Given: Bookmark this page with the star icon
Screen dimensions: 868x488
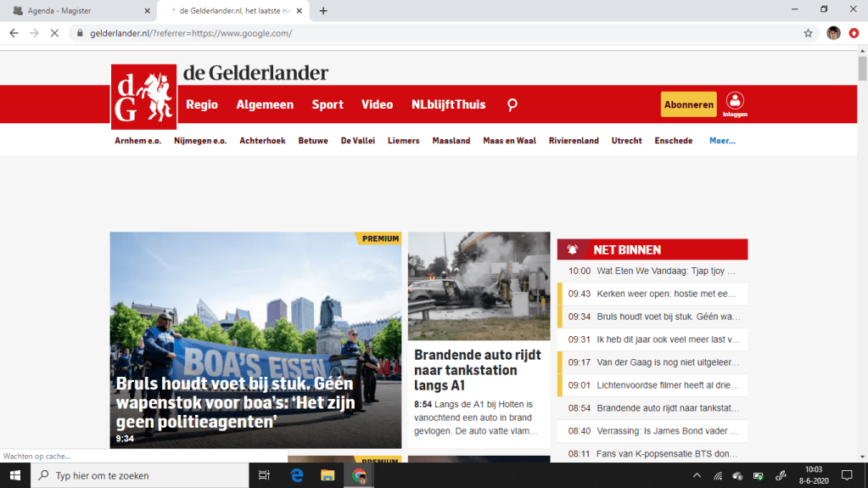Looking at the screenshot, I should (x=808, y=33).
